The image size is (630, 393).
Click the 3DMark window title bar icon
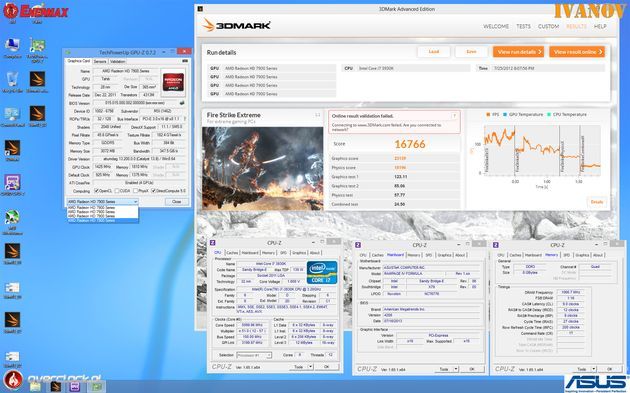[200, 8]
